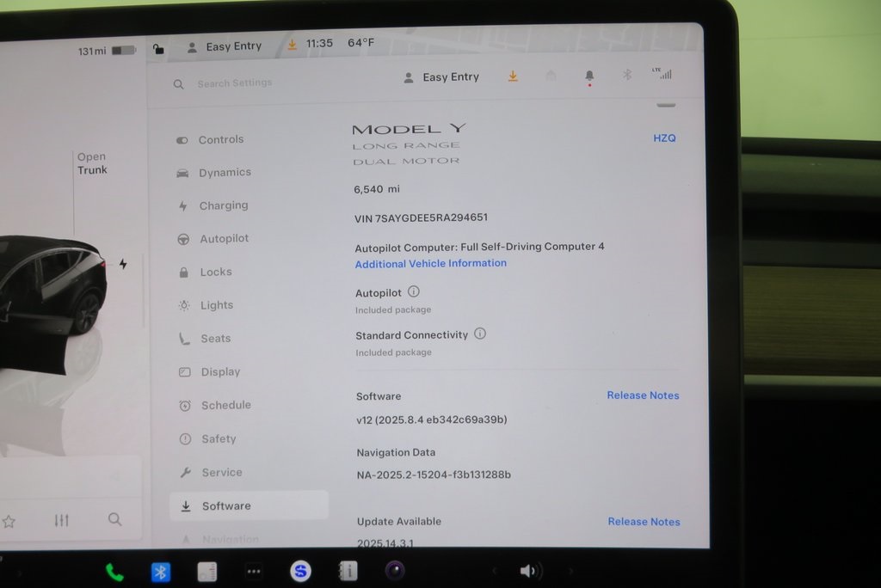Show Standard Connectivity info icon
Screen dimensions: 881x588
coord(480,334)
